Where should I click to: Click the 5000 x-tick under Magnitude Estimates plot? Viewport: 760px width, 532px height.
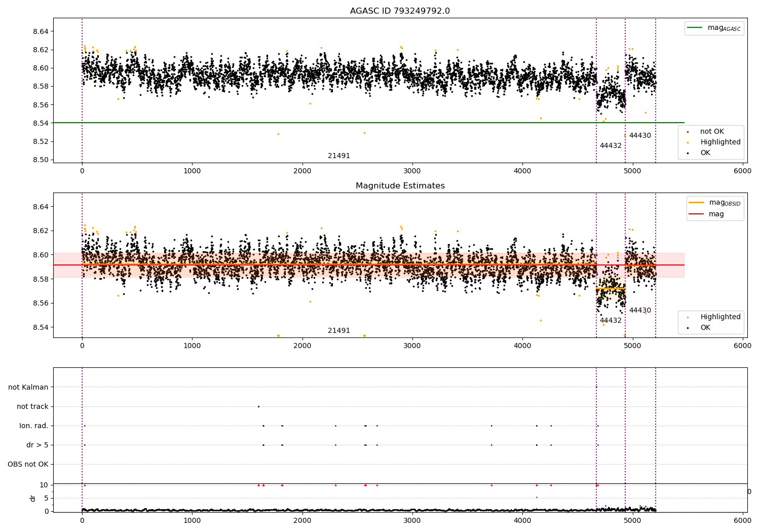pyautogui.click(x=632, y=346)
